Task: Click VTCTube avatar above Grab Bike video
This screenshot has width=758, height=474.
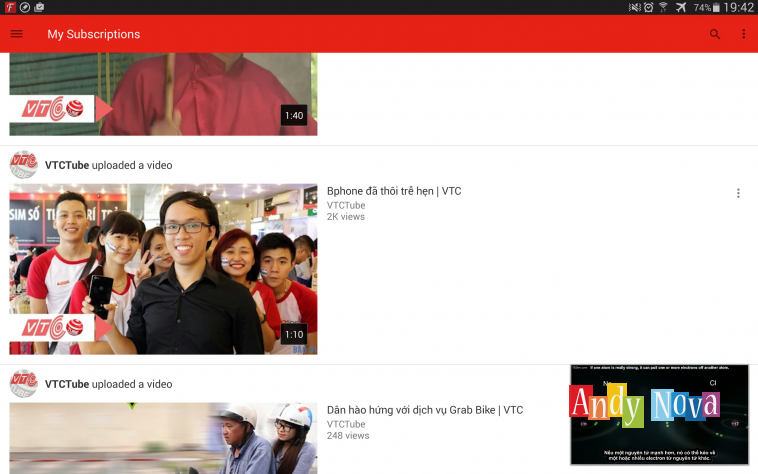Action: click(23, 384)
